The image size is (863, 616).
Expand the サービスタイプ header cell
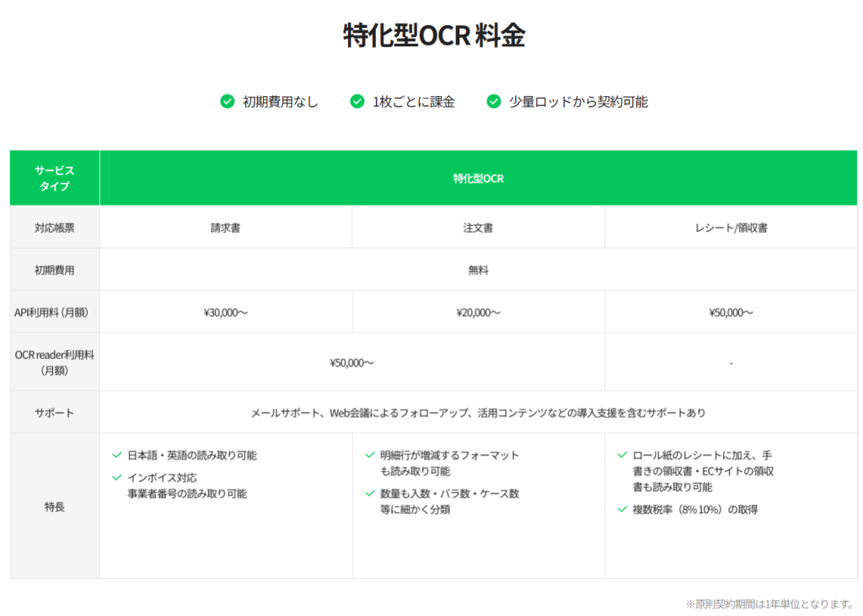(x=54, y=177)
